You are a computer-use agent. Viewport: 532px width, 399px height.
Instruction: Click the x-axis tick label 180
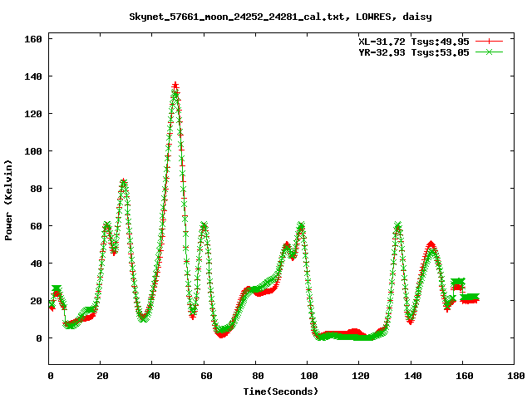point(515,376)
